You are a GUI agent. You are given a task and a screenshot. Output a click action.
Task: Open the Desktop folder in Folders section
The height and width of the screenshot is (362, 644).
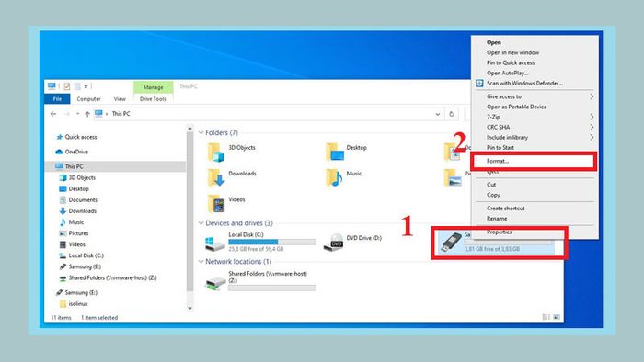click(x=334, y=153)
